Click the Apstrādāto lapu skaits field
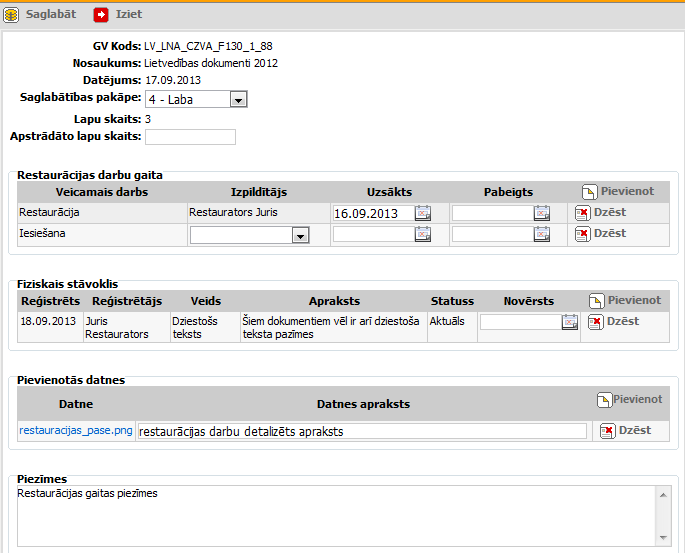 point(190,137)
